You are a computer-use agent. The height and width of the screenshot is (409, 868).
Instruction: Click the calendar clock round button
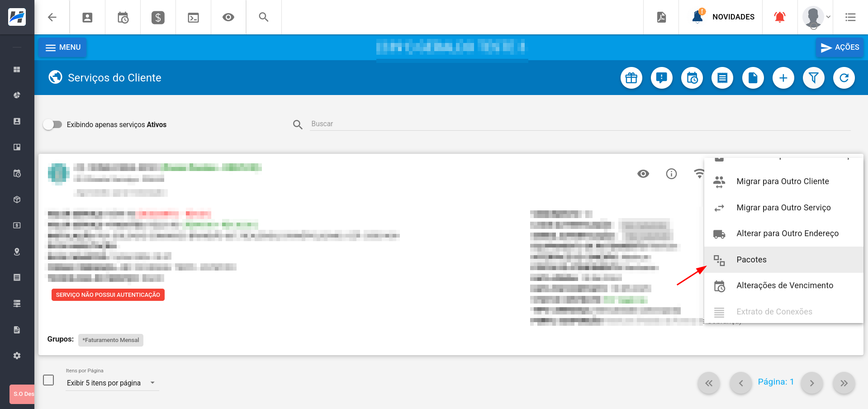click(692, 78)
